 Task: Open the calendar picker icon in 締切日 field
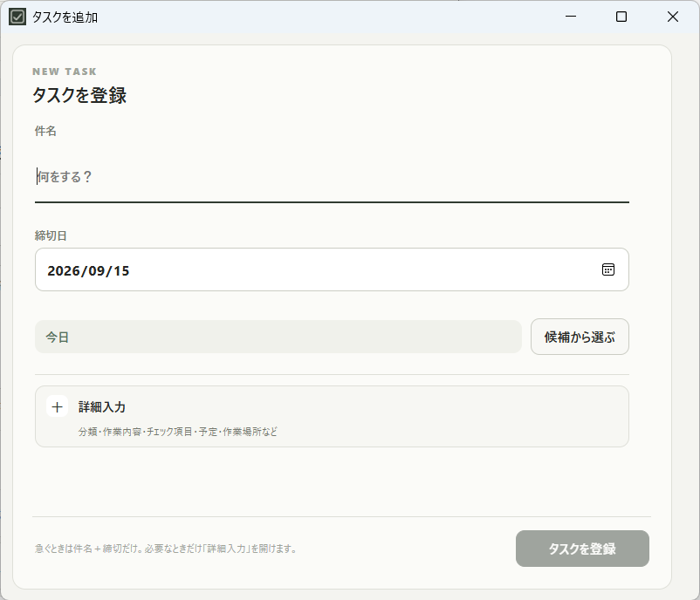point(608,269)
